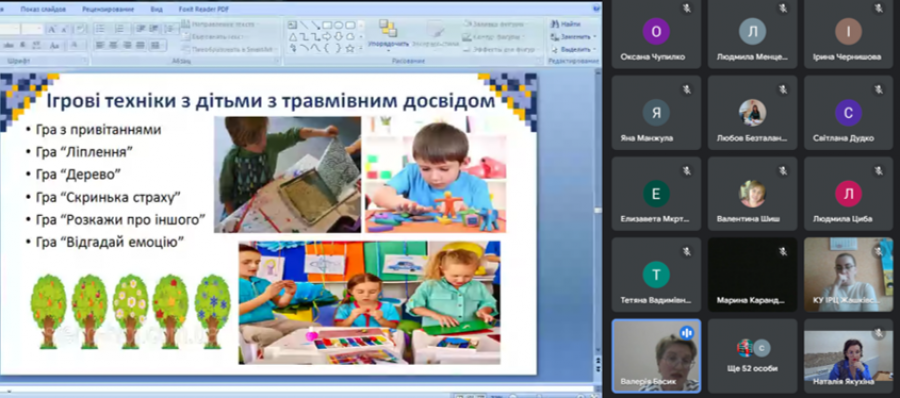Open the Заменить dropdown arrow
The image size is (900, 398).
tap(595, 37)
